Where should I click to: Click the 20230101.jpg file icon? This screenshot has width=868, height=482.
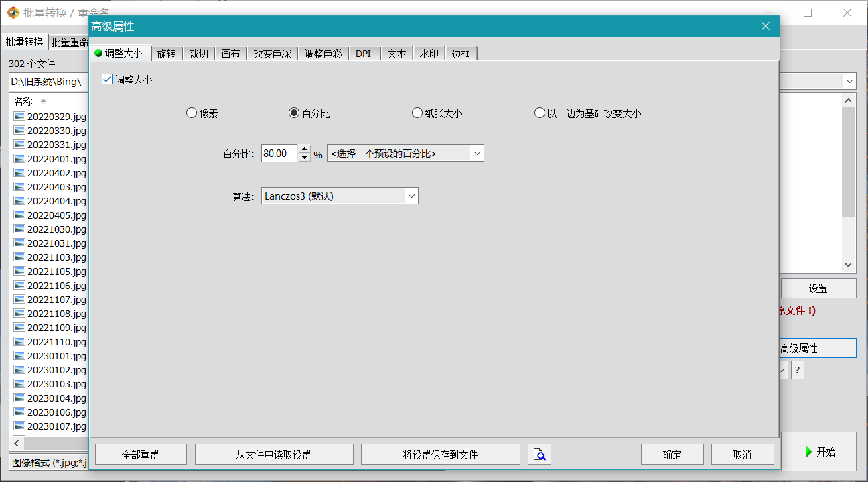(x=19, y=356)
